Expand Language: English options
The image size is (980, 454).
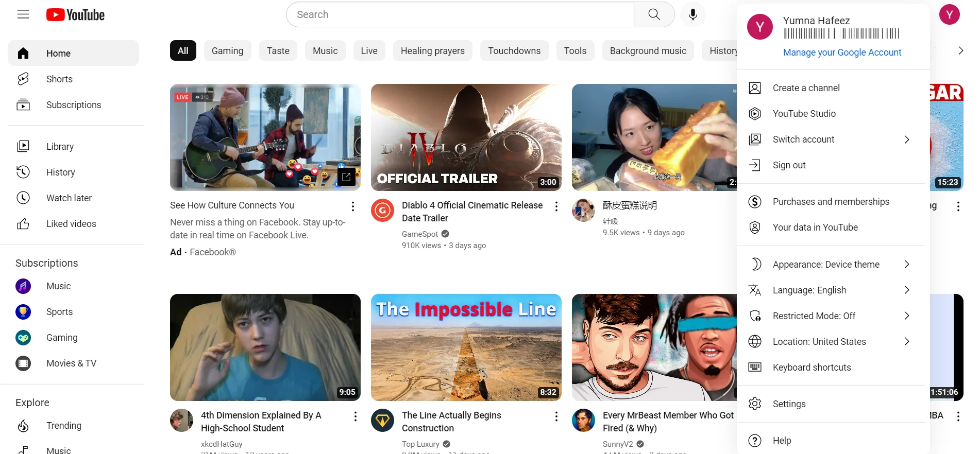(x=831, y=290)
